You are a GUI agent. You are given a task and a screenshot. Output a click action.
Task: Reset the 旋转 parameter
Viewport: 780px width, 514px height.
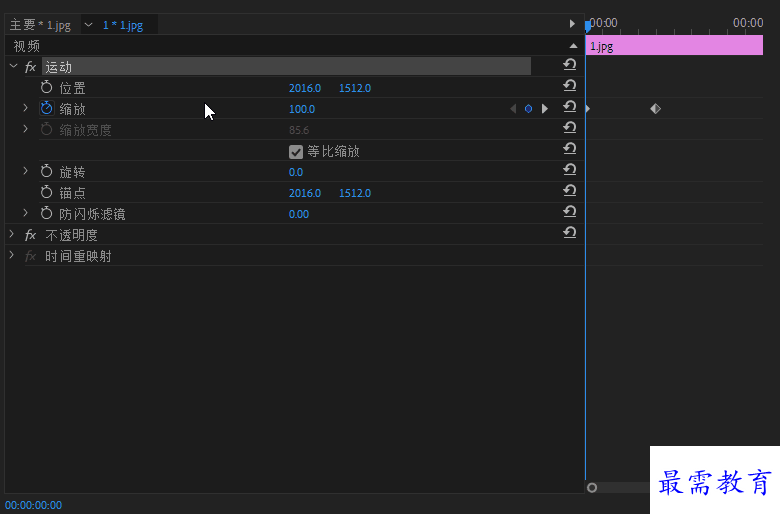pyautogui.click(x=570, y=169)
